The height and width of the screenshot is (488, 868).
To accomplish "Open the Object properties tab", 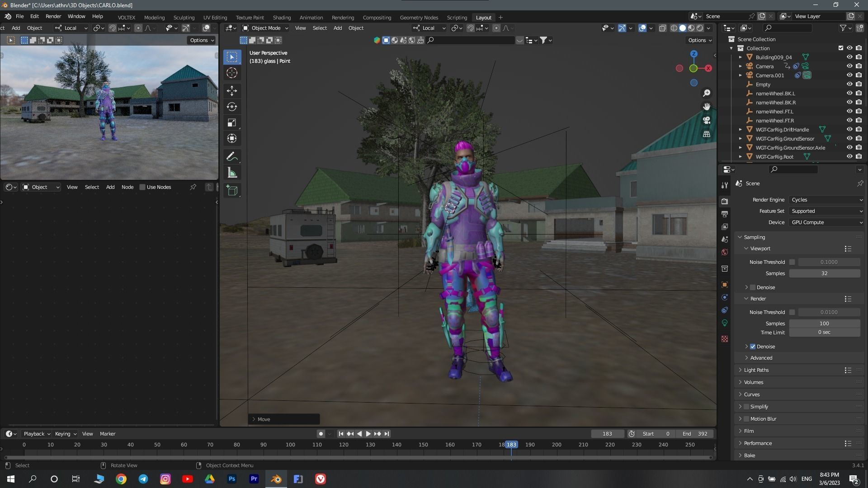I will pyautogui.click(x=725, y=285).
